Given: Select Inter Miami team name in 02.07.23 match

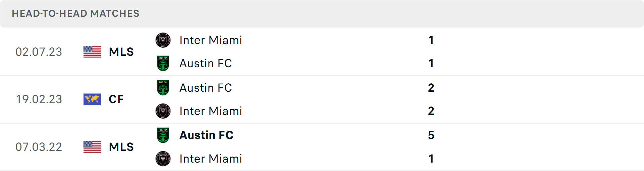Looking at the screenshot, I should pos(211,40).
